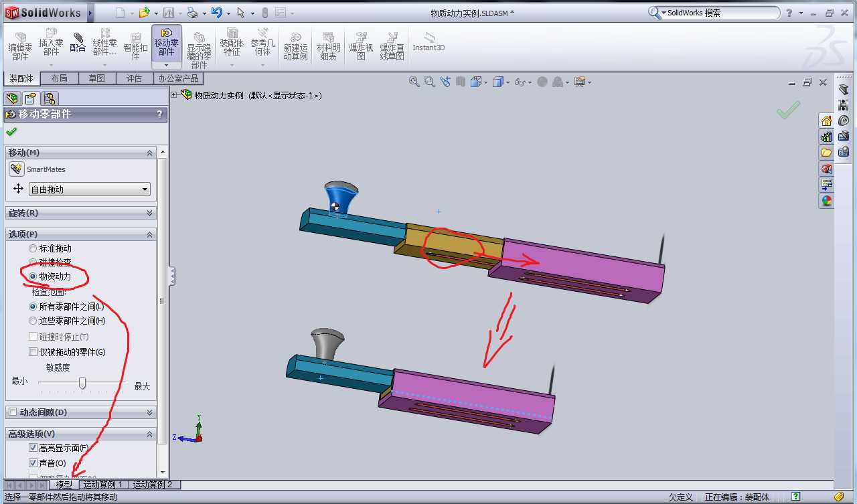Toggle Dragged part only (仅被拖动的零件) checkbox
This screenshot has width=857, height=504.
coord(33,352)
